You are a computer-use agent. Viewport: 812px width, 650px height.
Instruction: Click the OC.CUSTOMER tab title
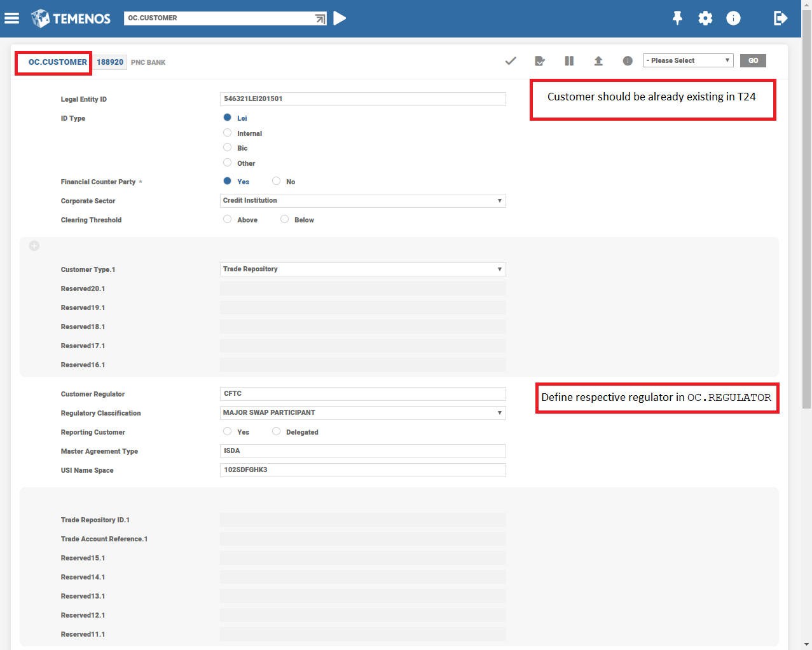click(x=58, y=62)
